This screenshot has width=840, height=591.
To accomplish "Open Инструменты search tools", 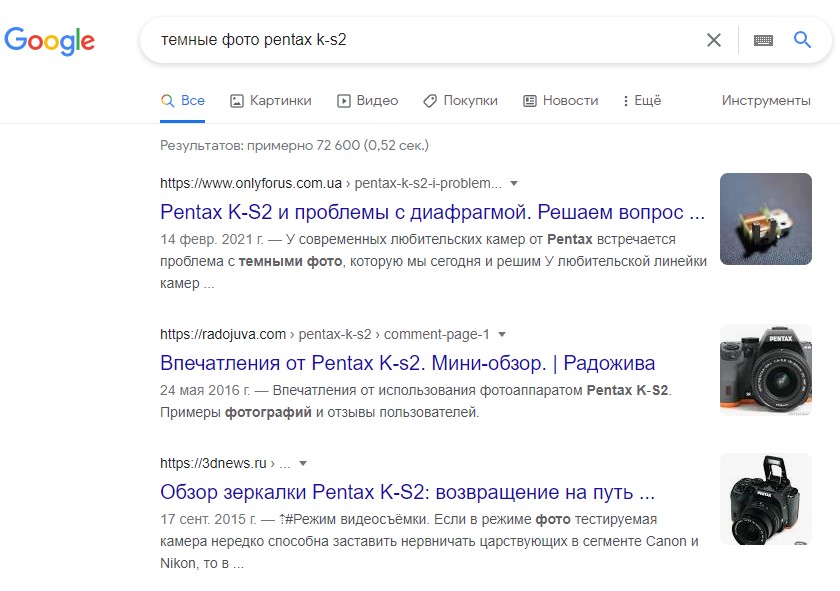I will pos(766,100).
